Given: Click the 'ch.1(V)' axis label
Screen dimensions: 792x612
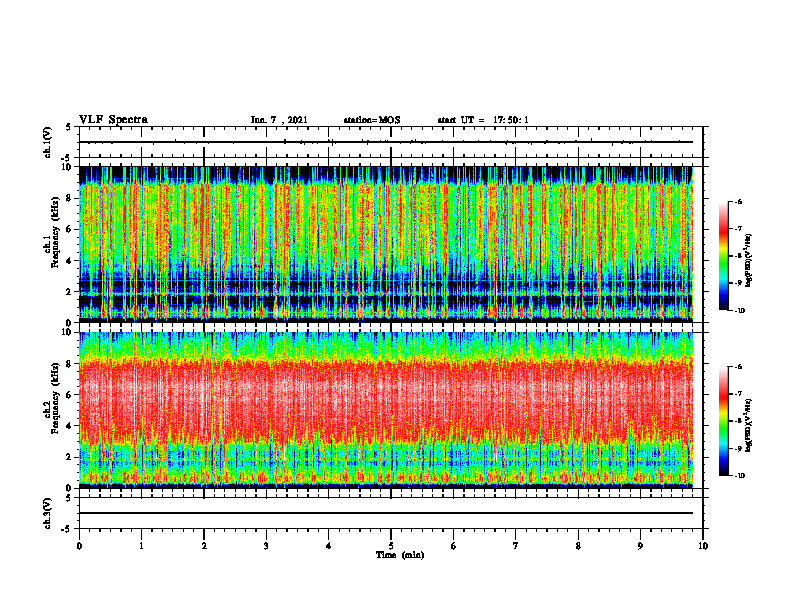Looking at the screenshot, I should (x=48, y=142).
